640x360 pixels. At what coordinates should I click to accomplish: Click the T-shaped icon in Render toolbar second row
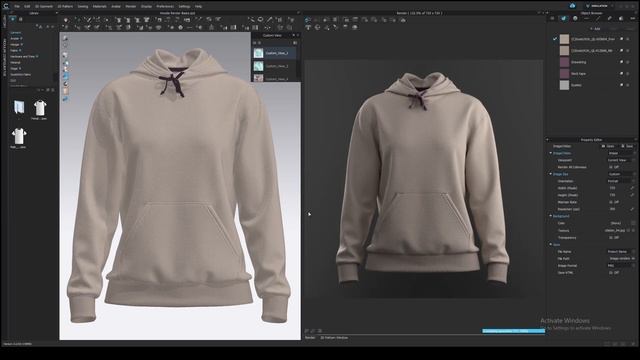308,27
